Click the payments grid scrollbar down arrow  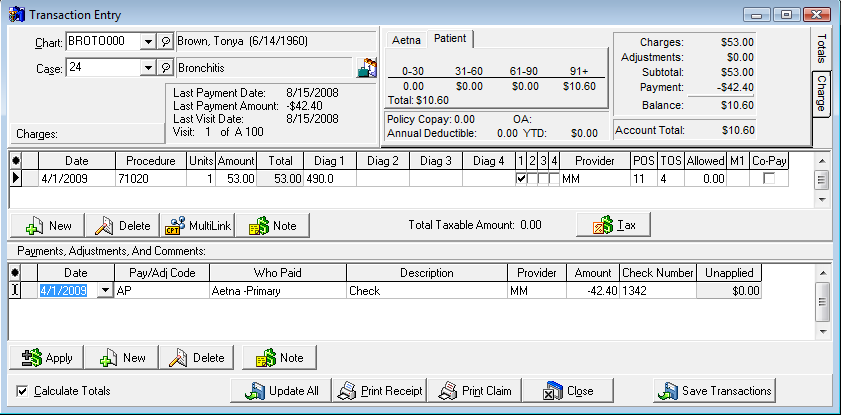pos(821,332)
